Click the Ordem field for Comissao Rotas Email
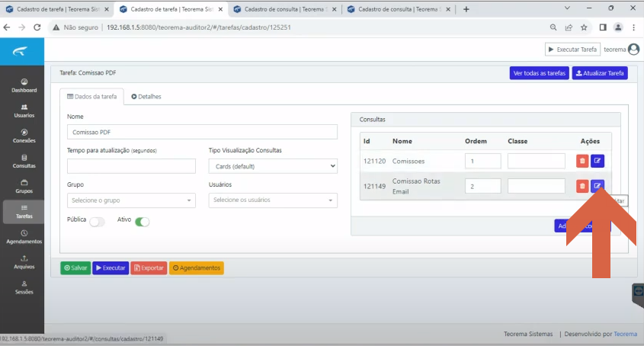644x346 pixels. [x=483, y=186]
